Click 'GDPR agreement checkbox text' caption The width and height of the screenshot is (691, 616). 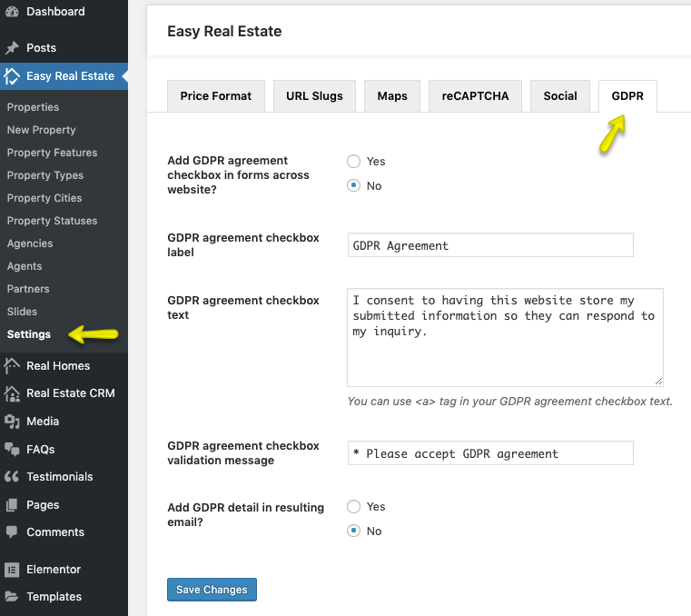(x=243, y=307)
